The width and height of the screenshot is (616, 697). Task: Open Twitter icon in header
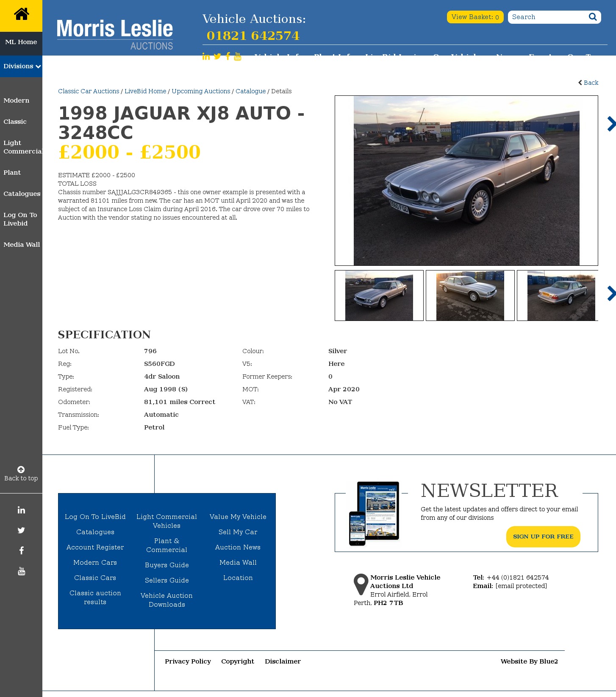217,56
